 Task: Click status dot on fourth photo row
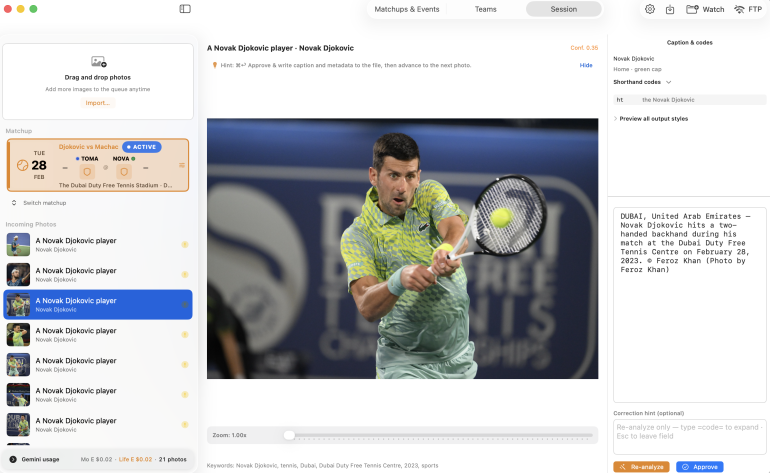[185, 334]
